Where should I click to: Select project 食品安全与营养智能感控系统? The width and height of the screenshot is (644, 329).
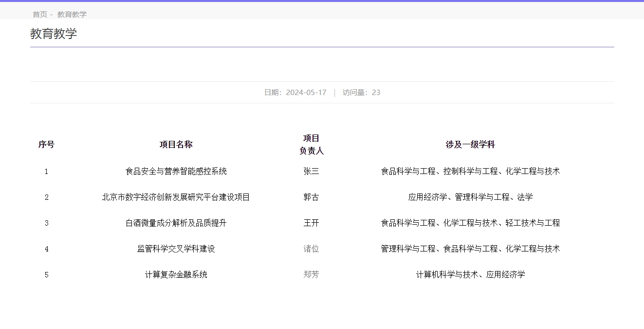click(x=176, y=172)
